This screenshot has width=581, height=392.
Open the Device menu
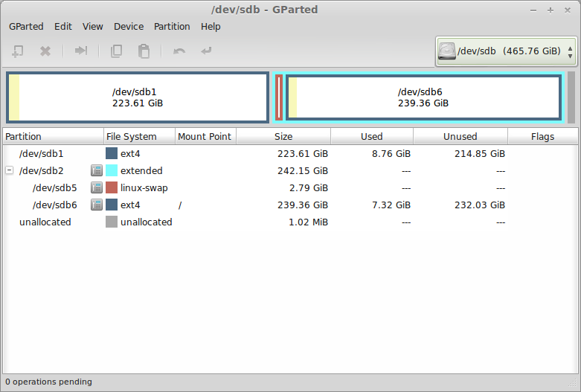pyautogui.click(x=129, y=26)
